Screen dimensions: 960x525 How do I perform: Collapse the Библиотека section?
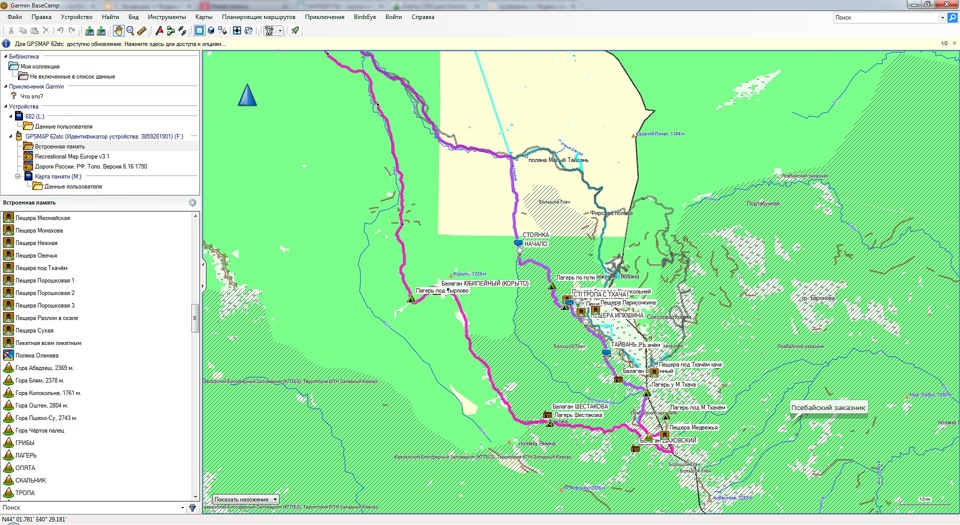pos(6,56)
